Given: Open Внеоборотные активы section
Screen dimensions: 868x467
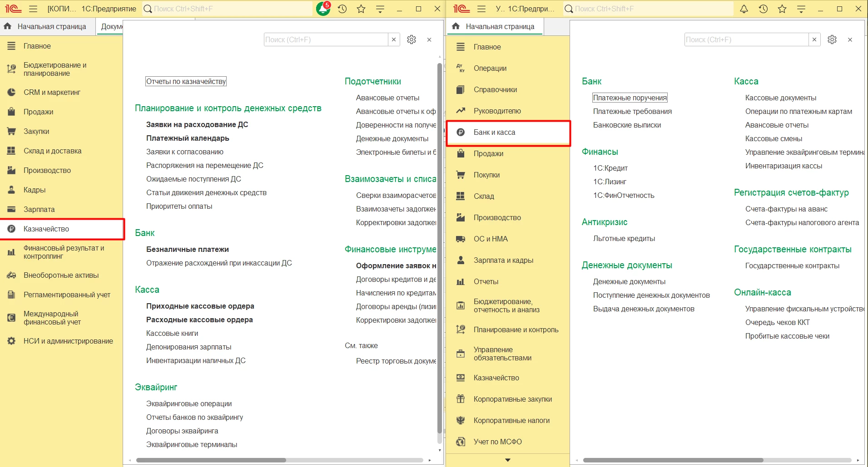Looking at the screenshot, I should point(61,275).
